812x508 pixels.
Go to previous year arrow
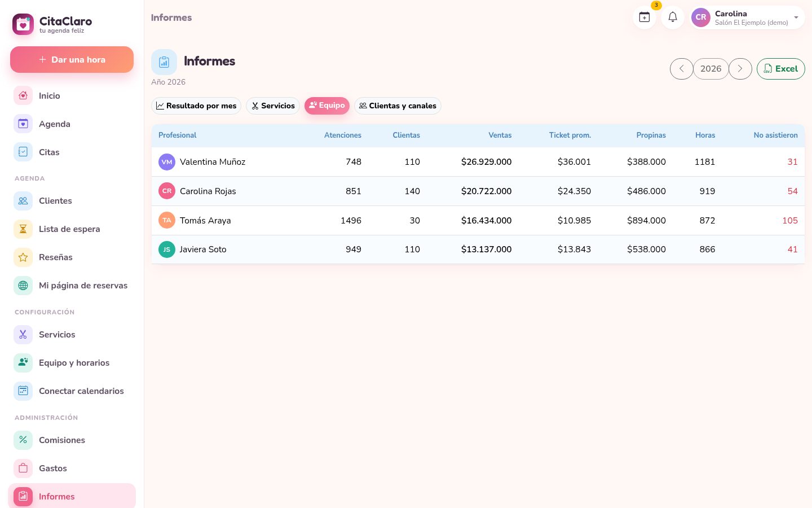tap(682, 69)
